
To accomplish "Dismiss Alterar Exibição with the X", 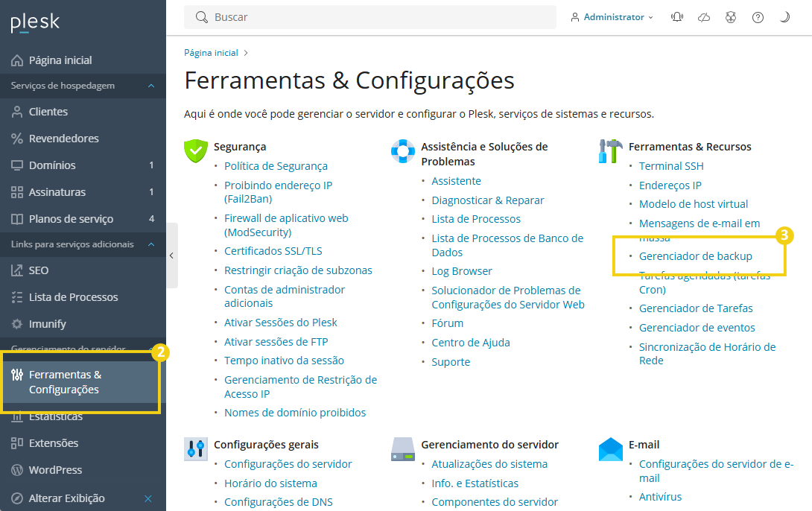I will tap(148, 498).
